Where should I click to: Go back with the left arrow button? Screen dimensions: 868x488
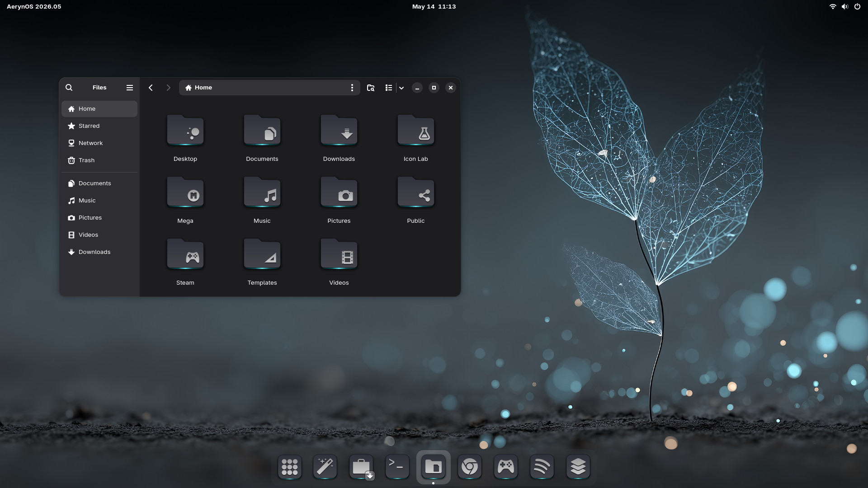point(151,88)
